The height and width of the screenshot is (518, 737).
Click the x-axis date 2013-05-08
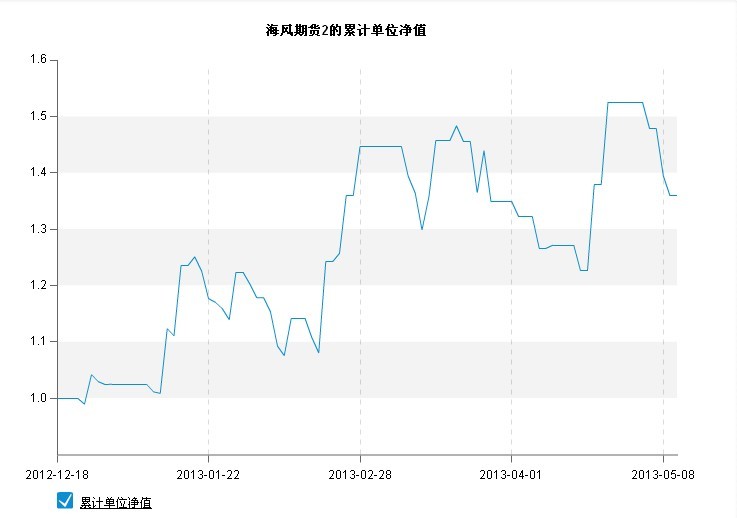[x=663, y=475]
